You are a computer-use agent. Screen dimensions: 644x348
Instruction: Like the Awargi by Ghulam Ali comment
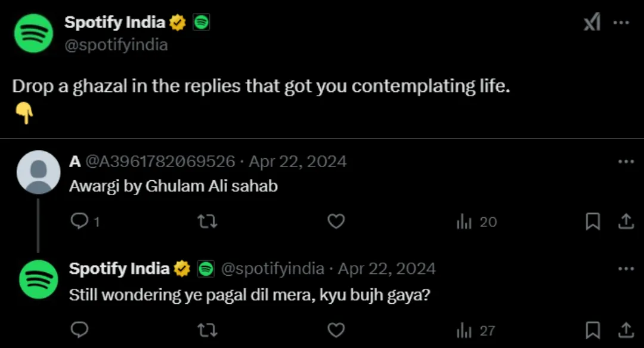tap(336, 221)
